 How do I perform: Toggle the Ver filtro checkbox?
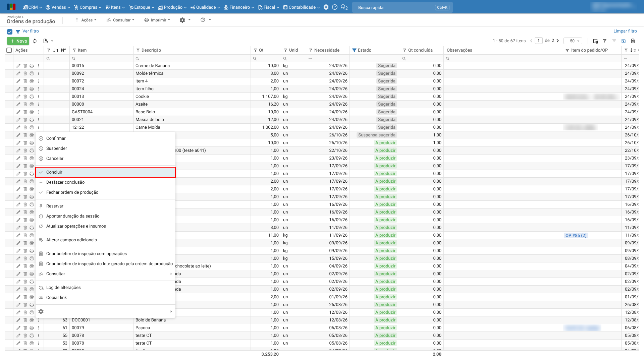point(10,32)
